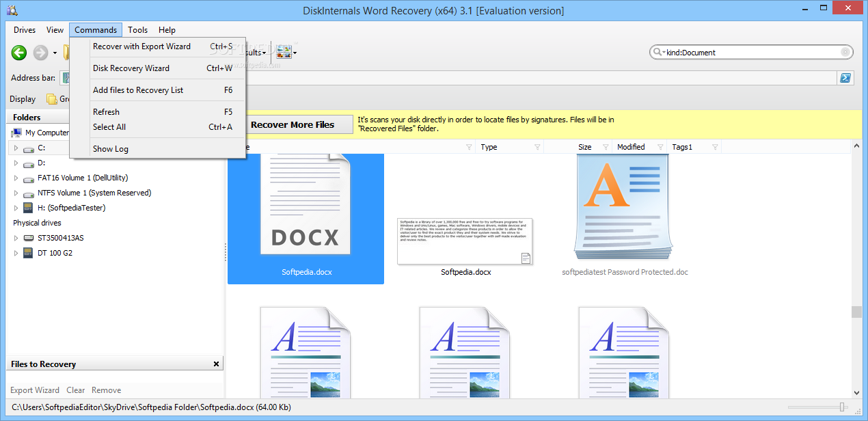
Task: Open the filter funnel on Size column
Action: click(x=605, y=147)
